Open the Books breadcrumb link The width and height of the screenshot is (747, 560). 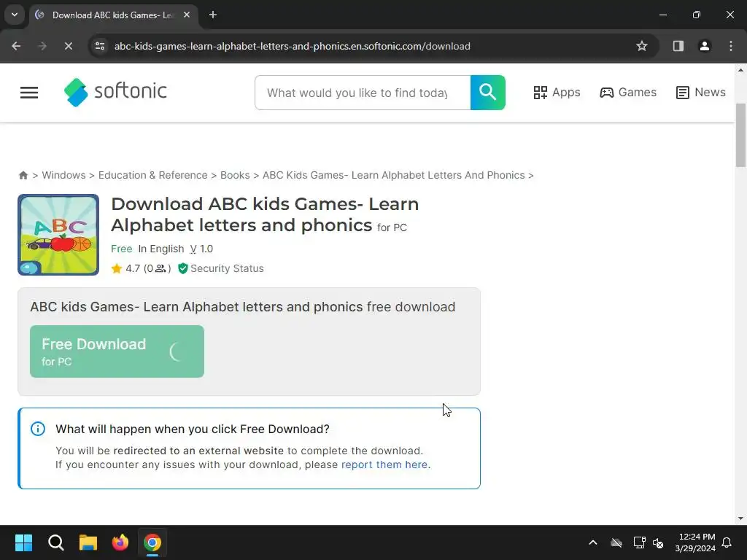[235, 175]
